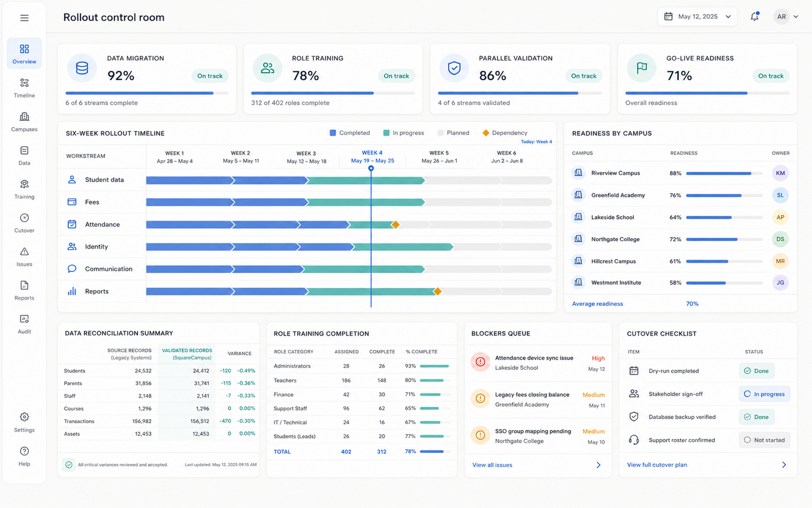Click the Attendance calendar icon
This screenshot has width=812, height=508.
tap(72, 224)
